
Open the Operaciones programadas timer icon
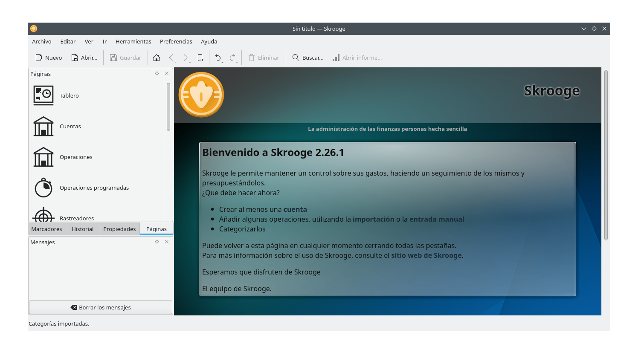tap(43, 188)
